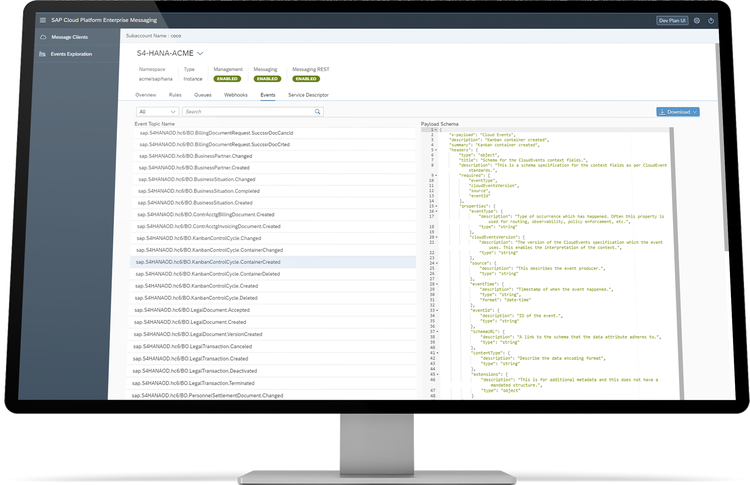Screen dimensions: 750x485
Task: Collapse cloudEventsVersion fold arrow at line 20
Action: tap(437, 237)
